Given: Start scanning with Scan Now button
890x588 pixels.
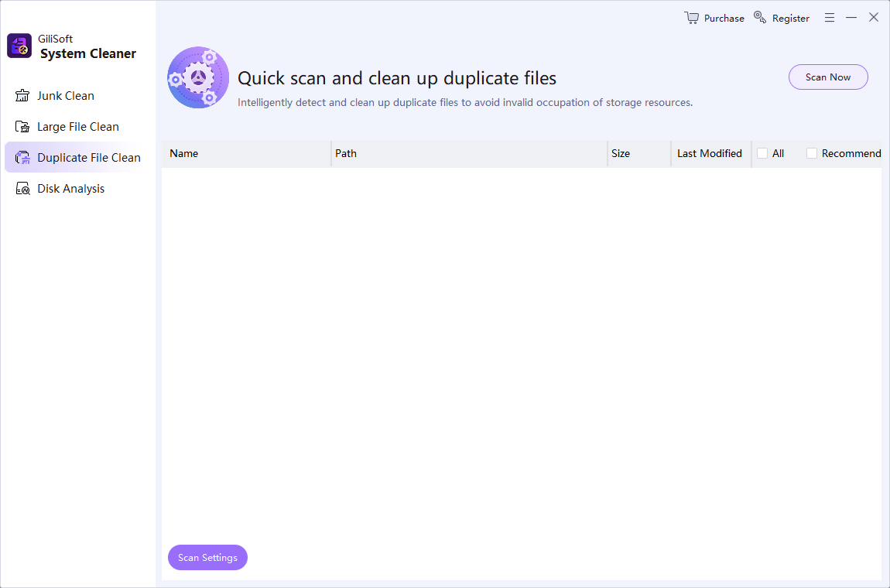Looking at the screenshot, I should [x=828, y=77].
